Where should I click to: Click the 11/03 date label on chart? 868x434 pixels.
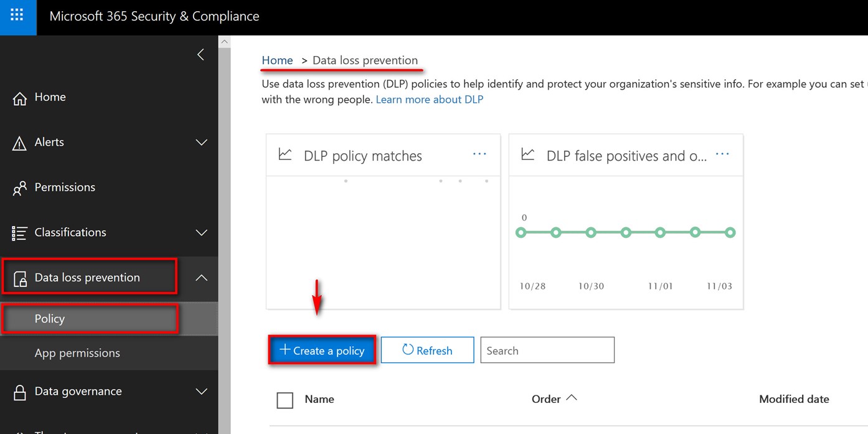(719, 286)
